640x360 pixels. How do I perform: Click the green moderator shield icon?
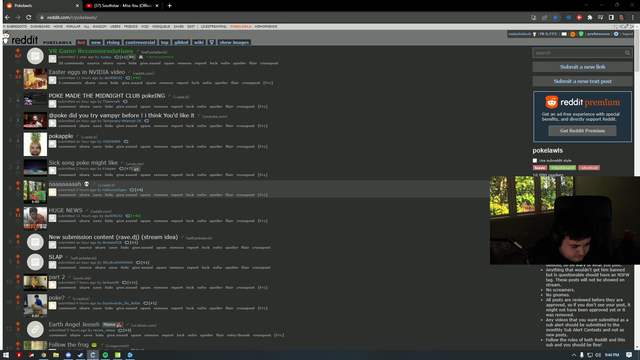point(581,34)
